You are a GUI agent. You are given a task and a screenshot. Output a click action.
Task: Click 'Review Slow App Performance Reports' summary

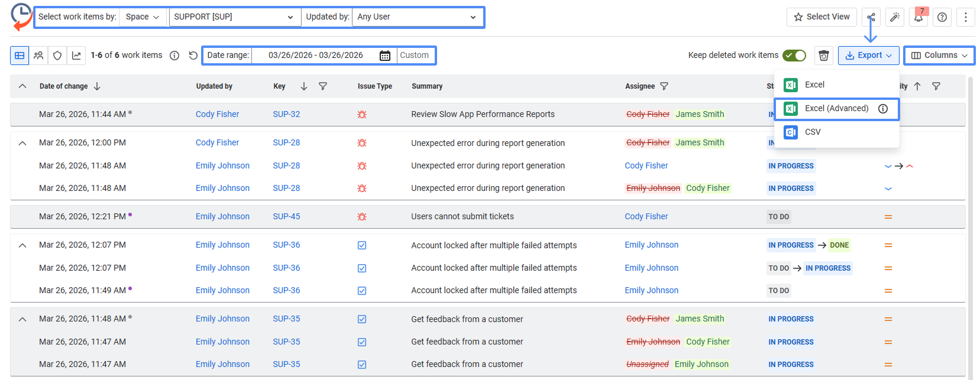coord(483,115)
